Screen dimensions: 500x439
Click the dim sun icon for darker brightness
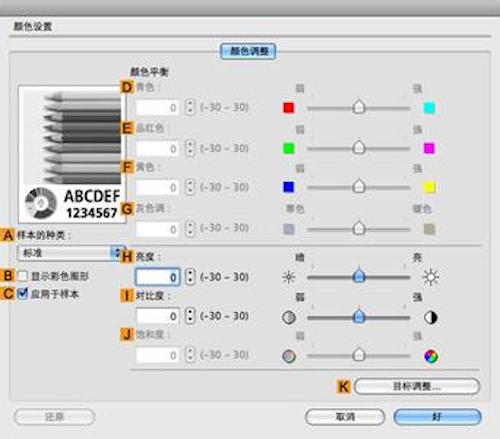tap(289, 277)
